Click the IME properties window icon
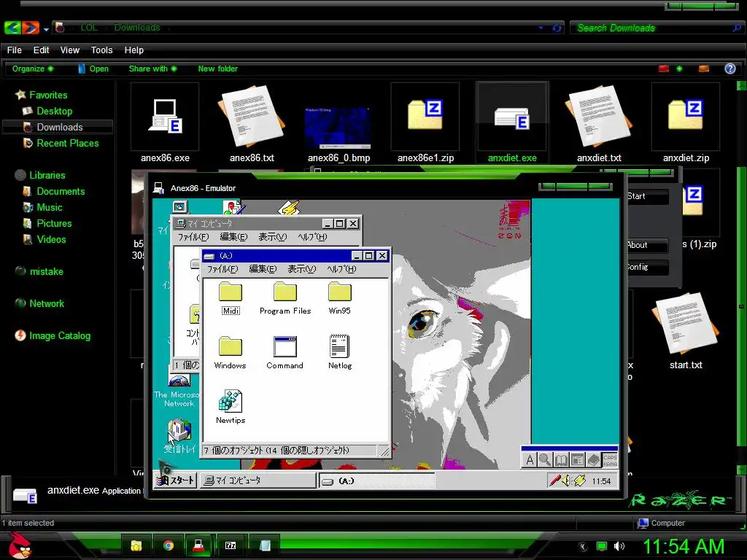747x560 pixels. [x=577, y=460]
